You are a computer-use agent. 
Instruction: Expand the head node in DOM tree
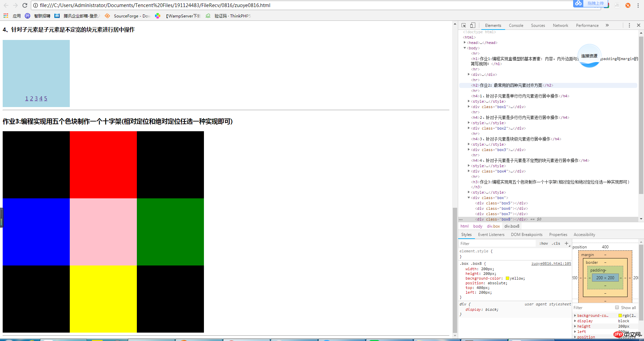pos(465,43)
